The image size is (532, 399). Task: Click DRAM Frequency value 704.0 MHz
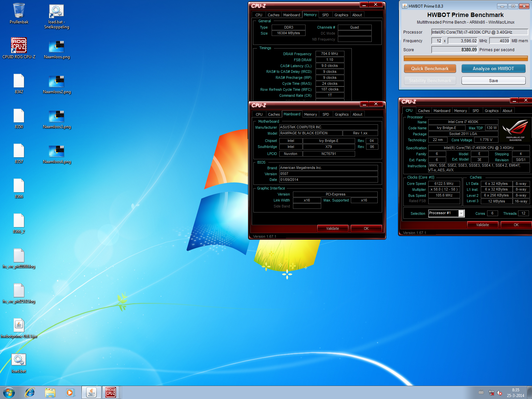tap(330, 54)
